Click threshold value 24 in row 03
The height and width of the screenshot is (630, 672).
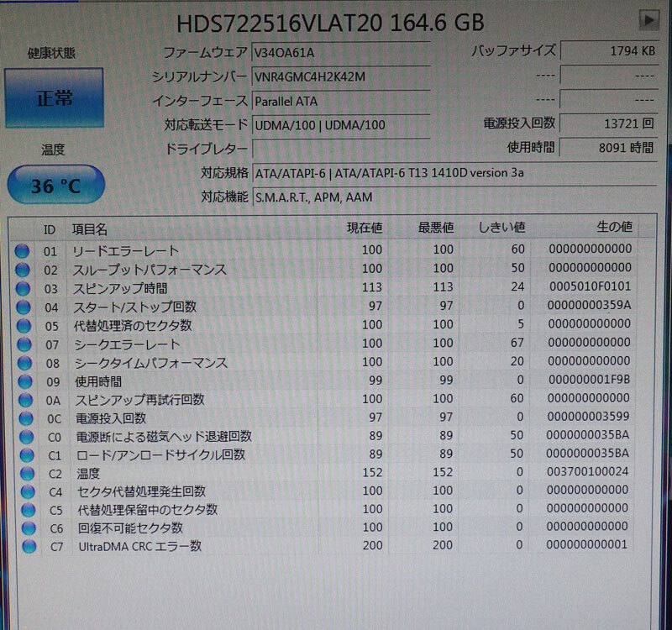click(517, 286)
